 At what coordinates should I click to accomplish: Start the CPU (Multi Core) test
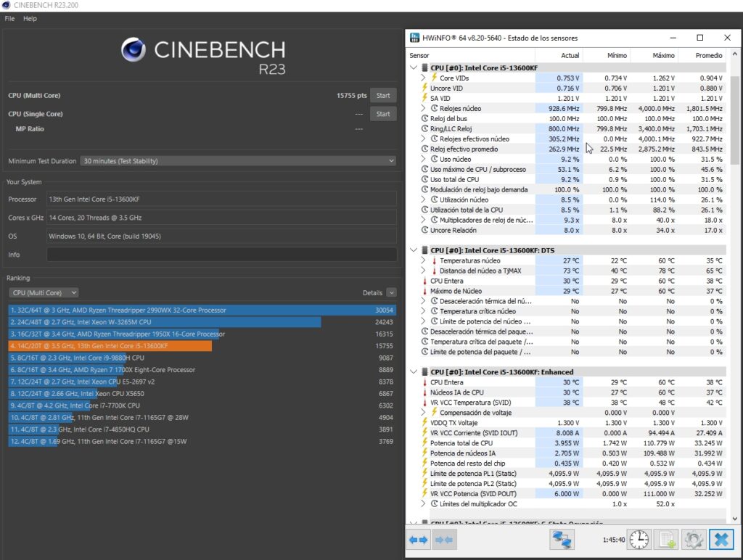383,95
